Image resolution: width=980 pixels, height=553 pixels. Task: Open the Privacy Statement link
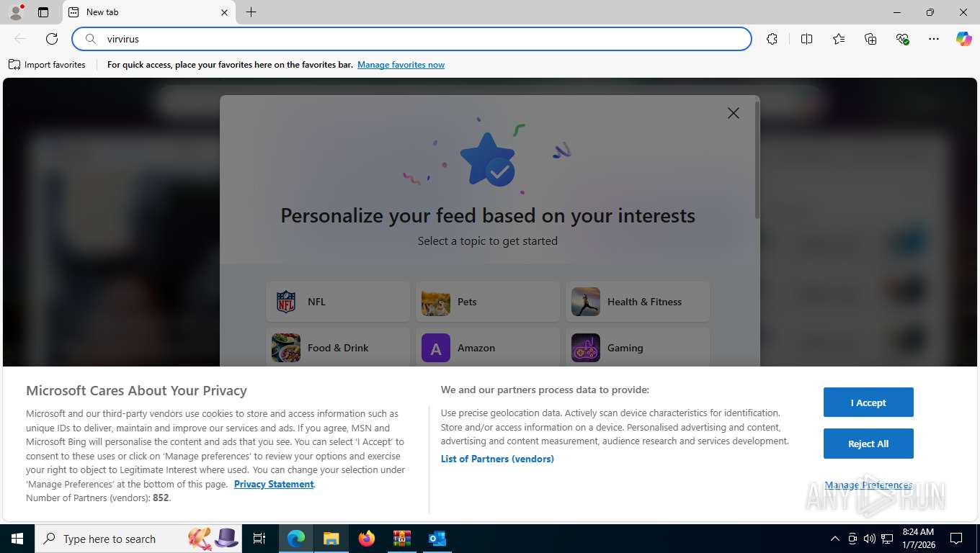[274, 484]
